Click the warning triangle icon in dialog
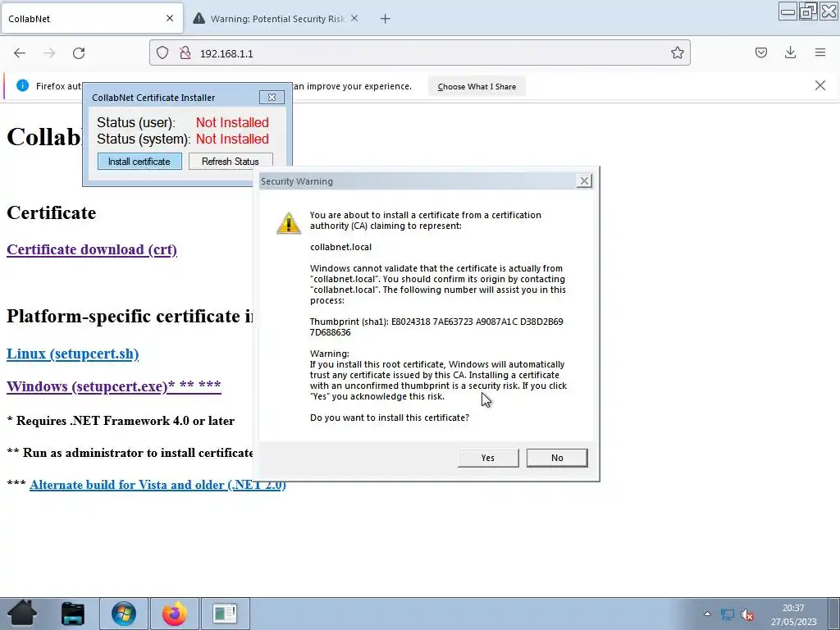This screenshot has height=630, width=840. pyautogui.click(x=289, y=223)
